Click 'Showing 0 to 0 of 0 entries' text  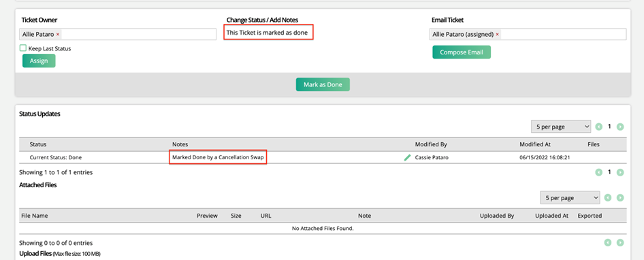click(x=56, y=243)
